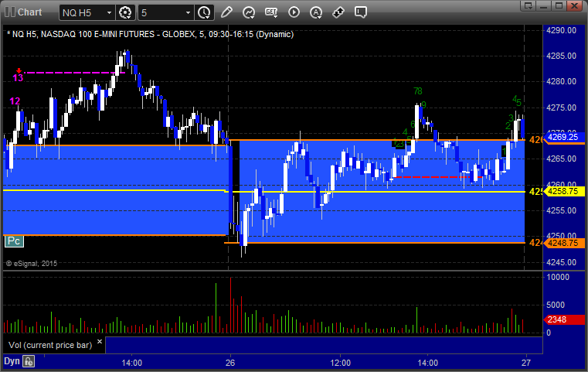
Task: Select the orange 4248.75 price label
Action: [566, 244]
